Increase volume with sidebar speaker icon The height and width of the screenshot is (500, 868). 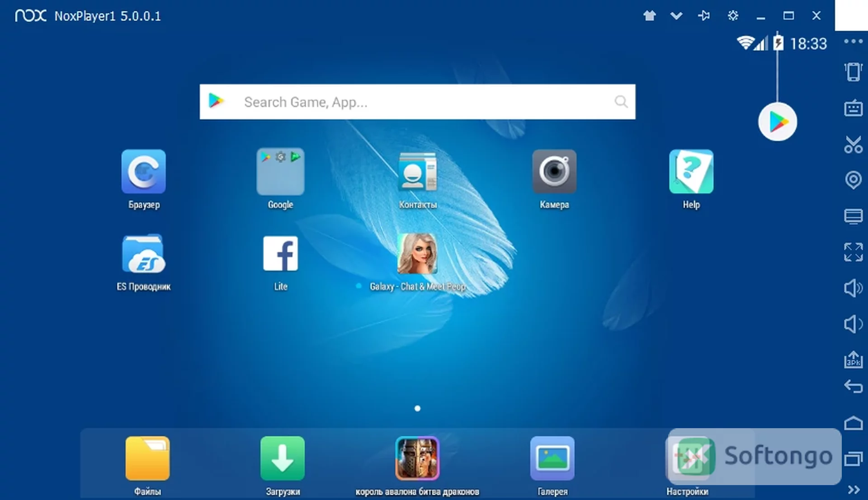(853, 288)
